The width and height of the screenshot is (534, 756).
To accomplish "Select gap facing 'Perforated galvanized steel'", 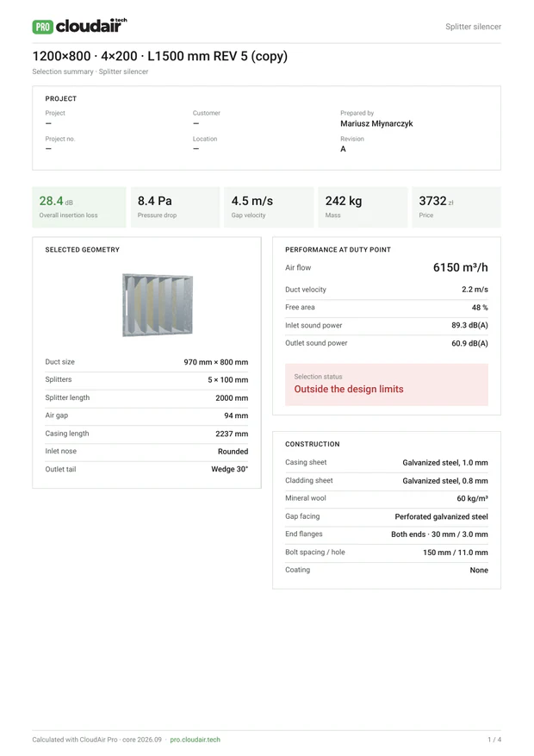I will [x=441, y=516].
